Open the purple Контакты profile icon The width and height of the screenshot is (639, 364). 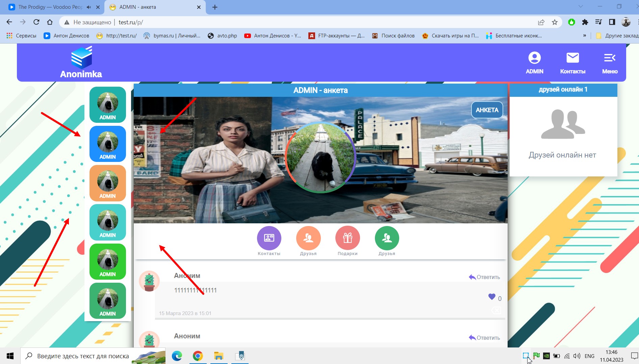[x=269, y=238]
